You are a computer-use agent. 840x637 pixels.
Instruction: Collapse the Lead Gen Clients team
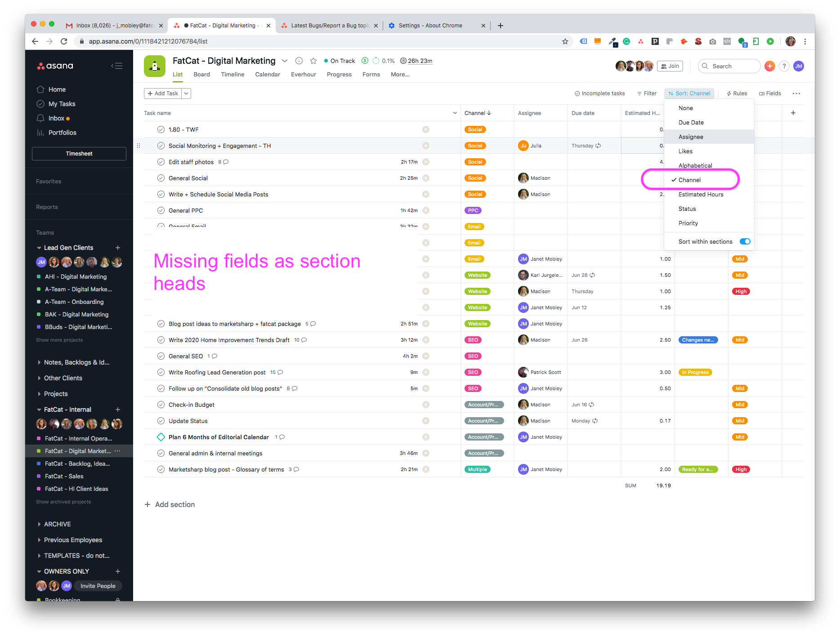pos(39,248)
